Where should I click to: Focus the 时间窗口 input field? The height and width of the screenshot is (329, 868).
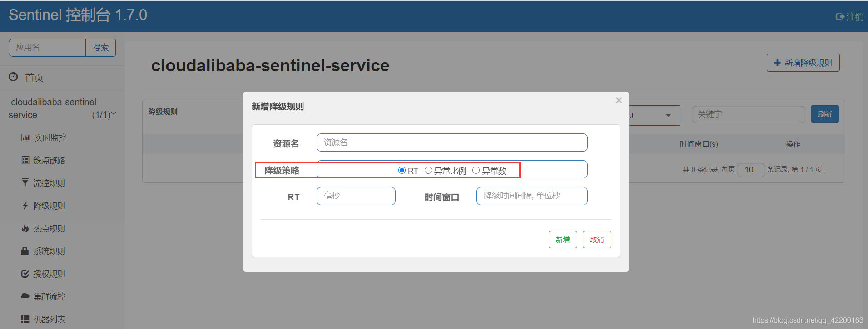(532, 196)
